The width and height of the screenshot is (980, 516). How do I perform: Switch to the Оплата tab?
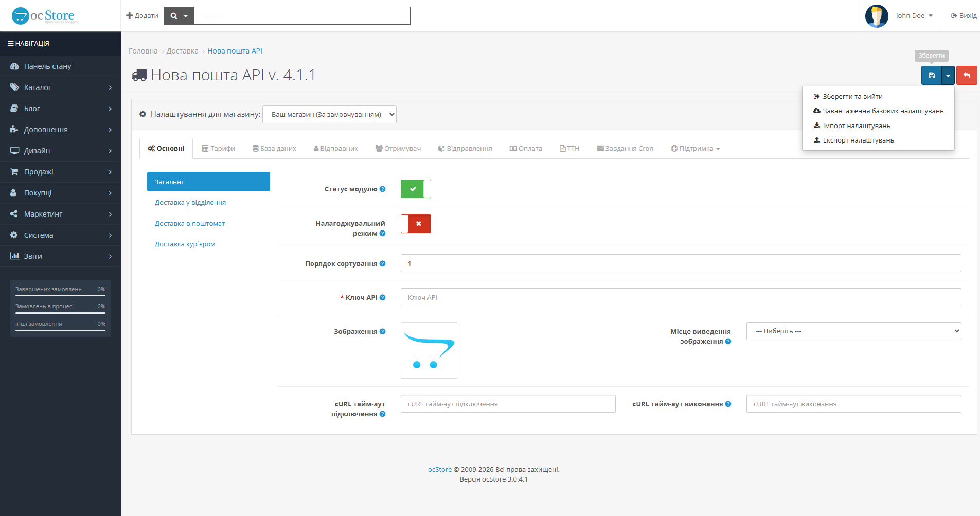pyautogui.click(x=526, y=149)
